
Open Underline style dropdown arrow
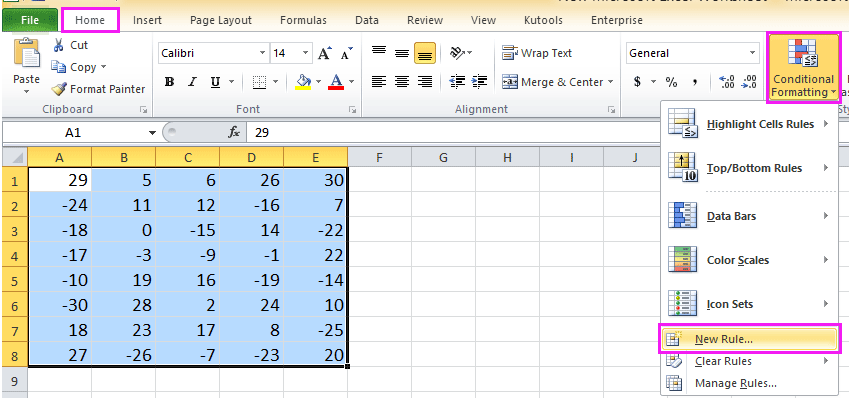click(231, 82)
